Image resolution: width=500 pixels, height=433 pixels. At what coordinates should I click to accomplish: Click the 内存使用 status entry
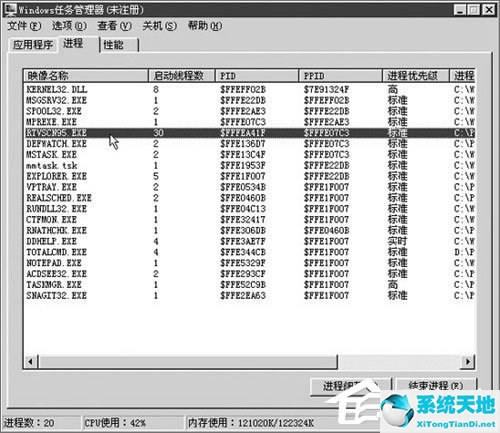pyautogui.click(x=250, y=423)
